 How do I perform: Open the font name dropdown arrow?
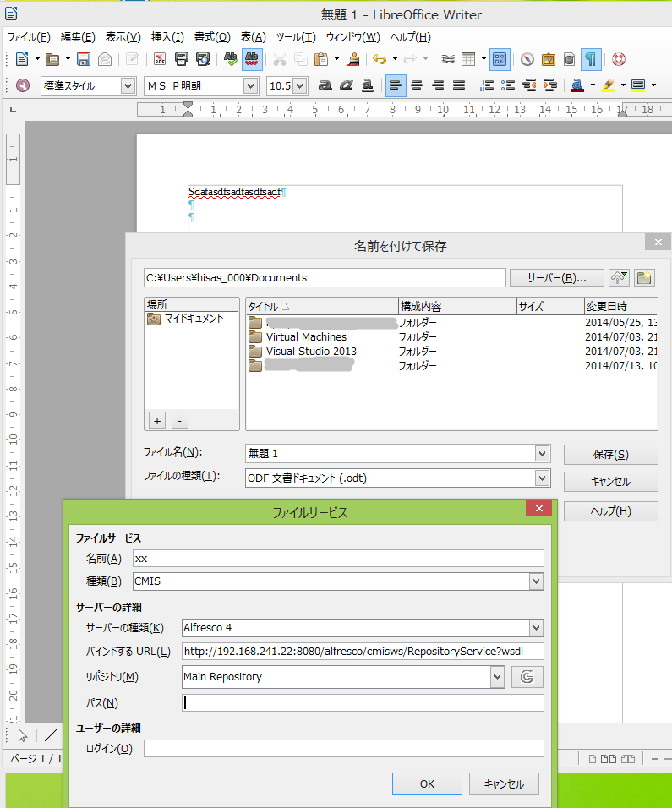click(250, 86)
